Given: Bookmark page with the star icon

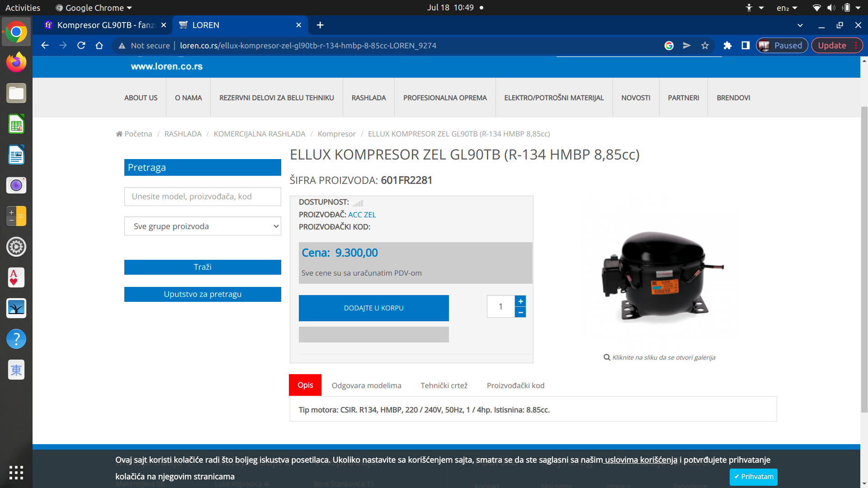Looking at the screenshot, I should pos(705,45).
